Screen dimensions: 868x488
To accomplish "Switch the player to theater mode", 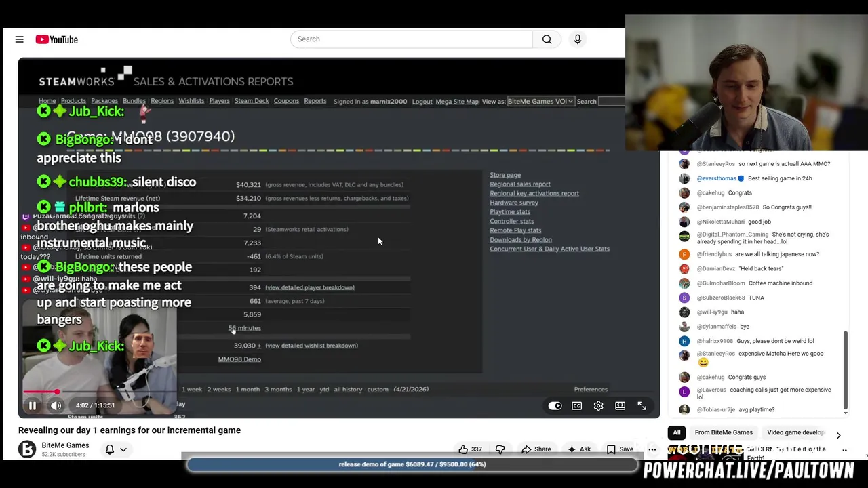I will pos(620,405).
